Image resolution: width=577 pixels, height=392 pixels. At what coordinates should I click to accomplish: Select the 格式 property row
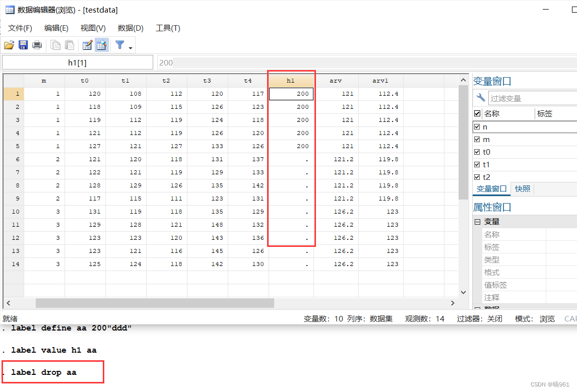(x=530, y=273)
